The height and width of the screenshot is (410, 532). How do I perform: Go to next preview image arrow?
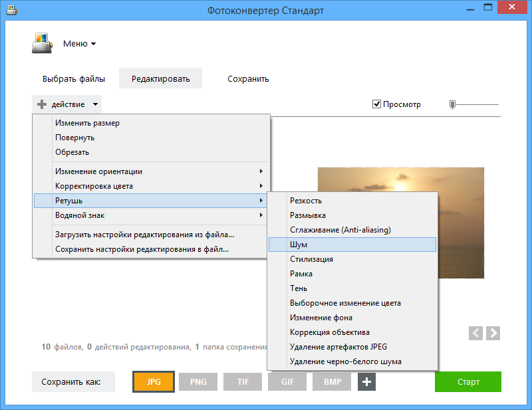(493, 333)
